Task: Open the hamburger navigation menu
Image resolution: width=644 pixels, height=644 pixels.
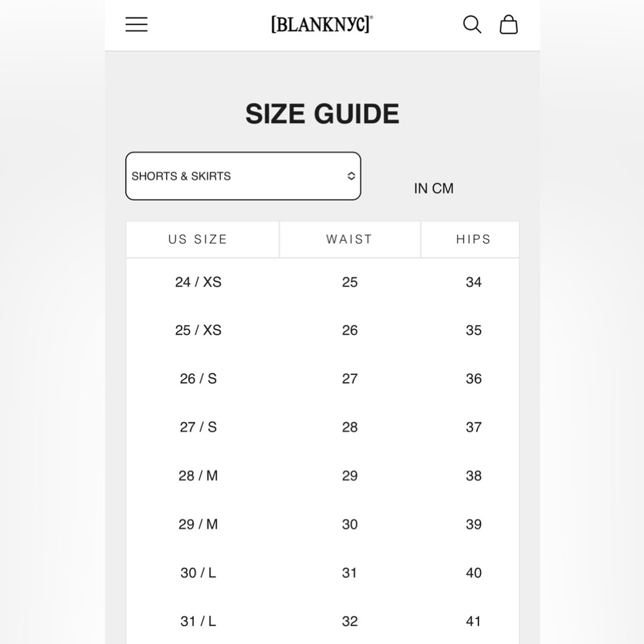Action: (137, 24)
